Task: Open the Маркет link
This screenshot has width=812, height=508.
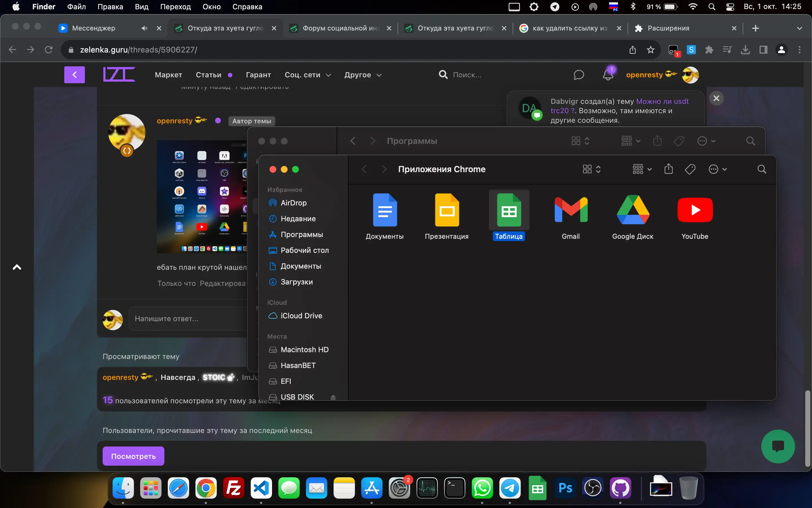Action: tap(168, 75)
